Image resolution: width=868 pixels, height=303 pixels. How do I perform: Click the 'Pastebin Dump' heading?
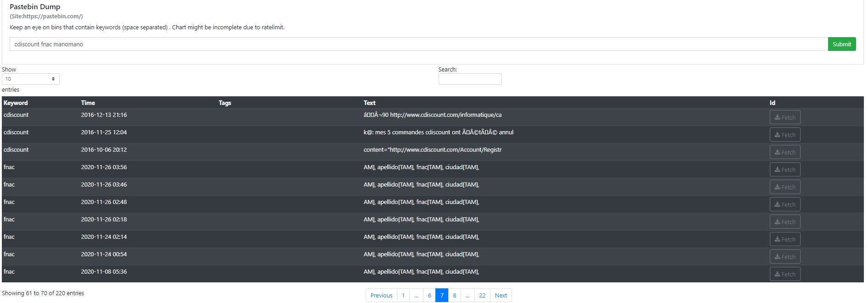pos(35,7)
